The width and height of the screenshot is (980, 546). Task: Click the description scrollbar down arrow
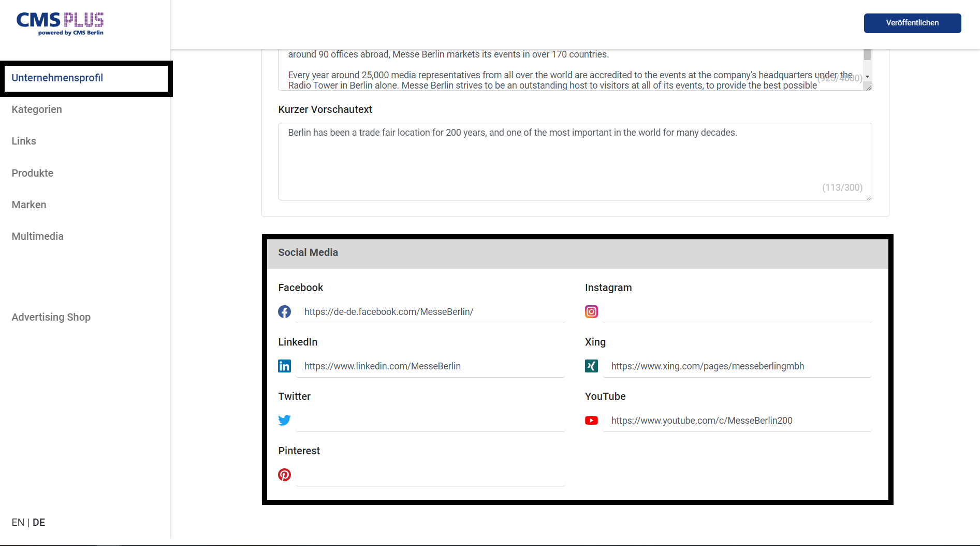click(867, 77)
